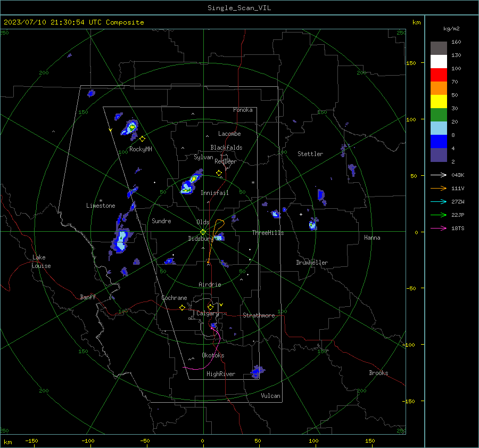Click the RockyMH label on map
The width and height of the screenshot is (479, 448).
[141, 149]
